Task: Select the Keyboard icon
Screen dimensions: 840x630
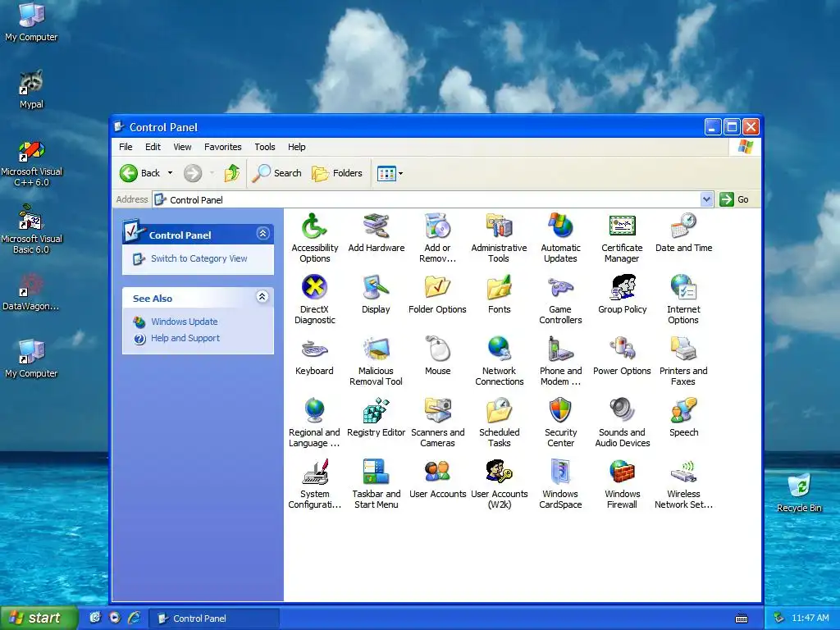Action: pyautogui.click(x=314, y=349)
